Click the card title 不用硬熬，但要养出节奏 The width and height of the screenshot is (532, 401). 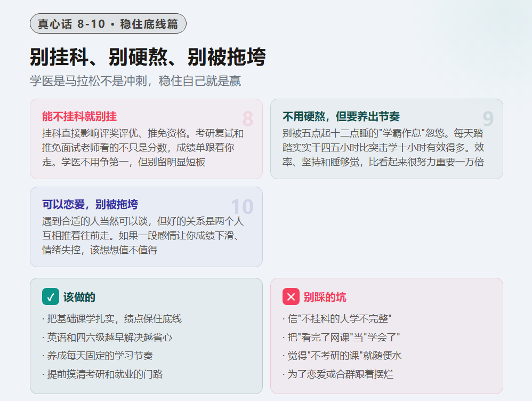pyautogui.click(x=341, y=116)
